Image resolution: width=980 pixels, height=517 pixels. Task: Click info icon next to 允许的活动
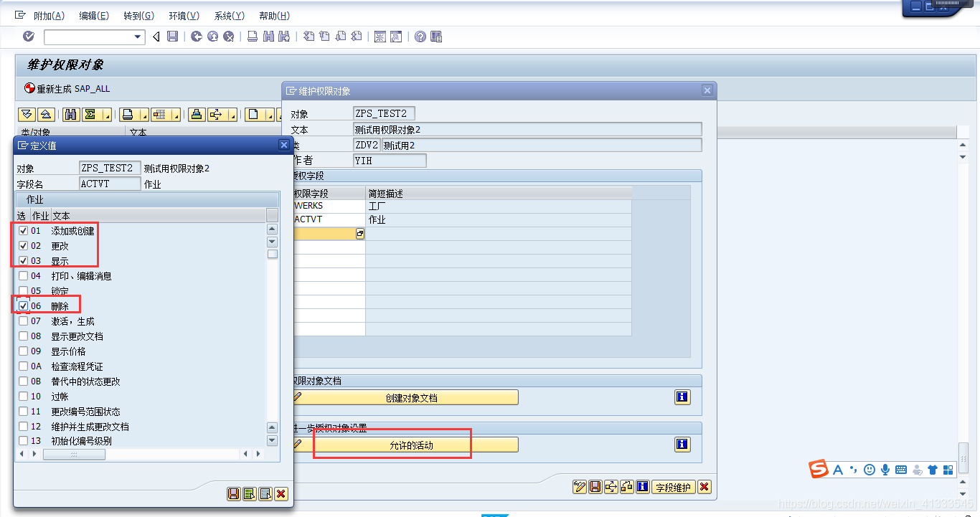(x=682, y=445)
